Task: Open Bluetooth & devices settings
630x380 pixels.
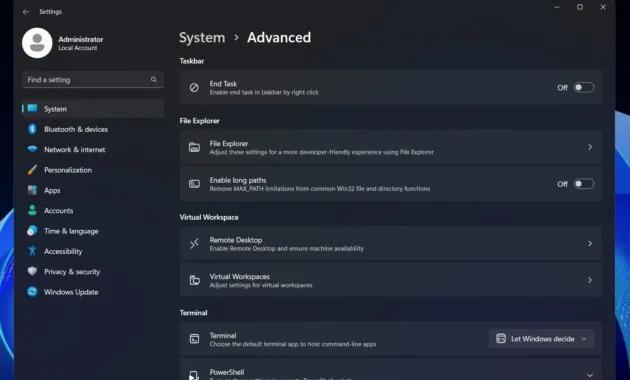Action: [93, 129]
